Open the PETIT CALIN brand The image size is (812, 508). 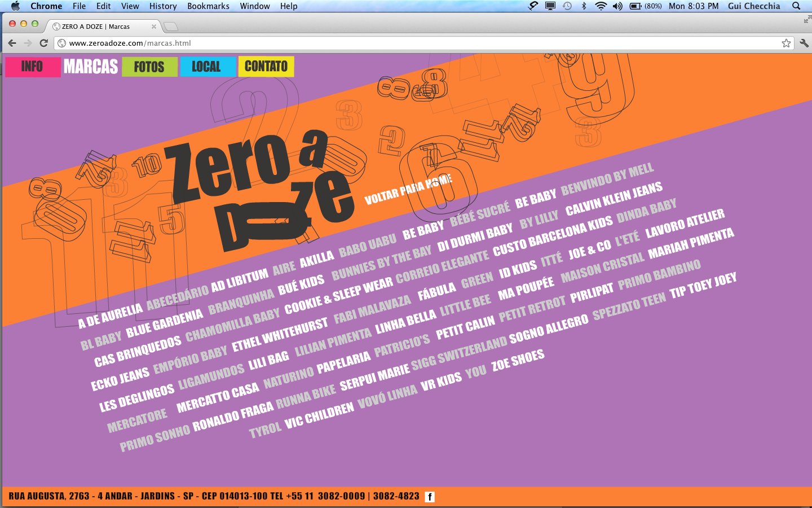[465, 327]
